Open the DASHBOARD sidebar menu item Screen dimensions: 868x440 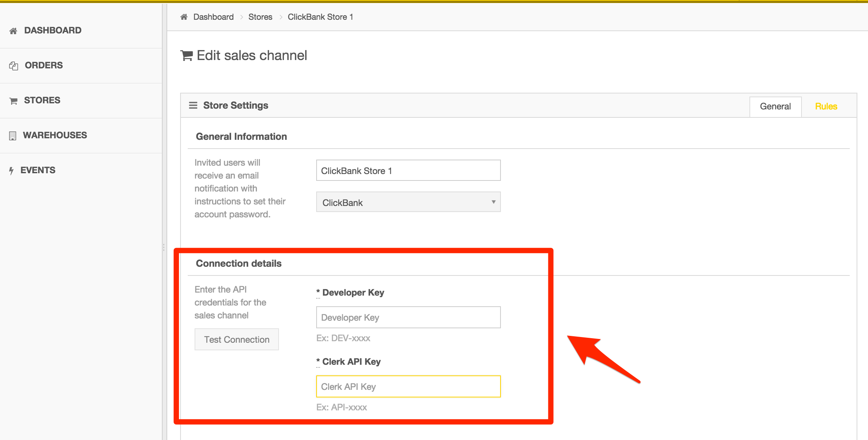81,30
